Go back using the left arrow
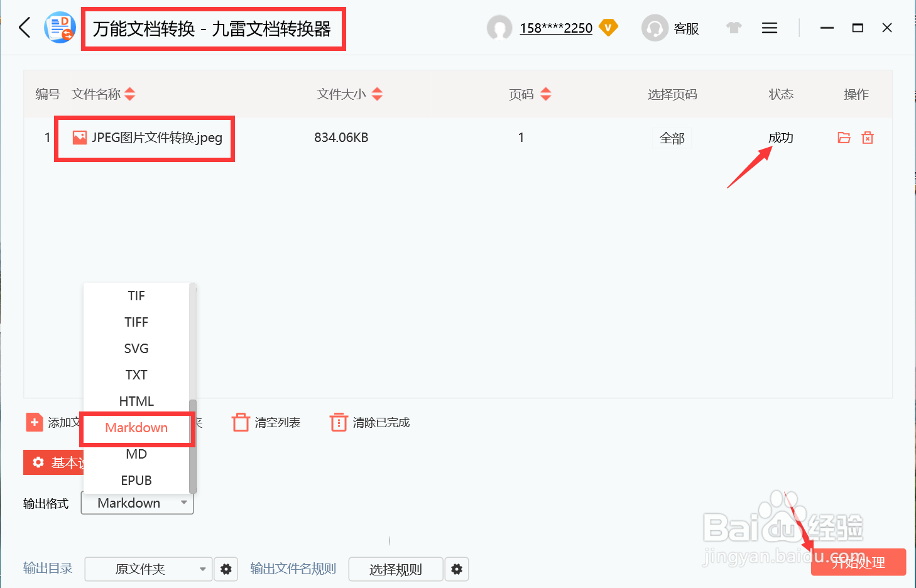The image size is (916, 588). 25,28
